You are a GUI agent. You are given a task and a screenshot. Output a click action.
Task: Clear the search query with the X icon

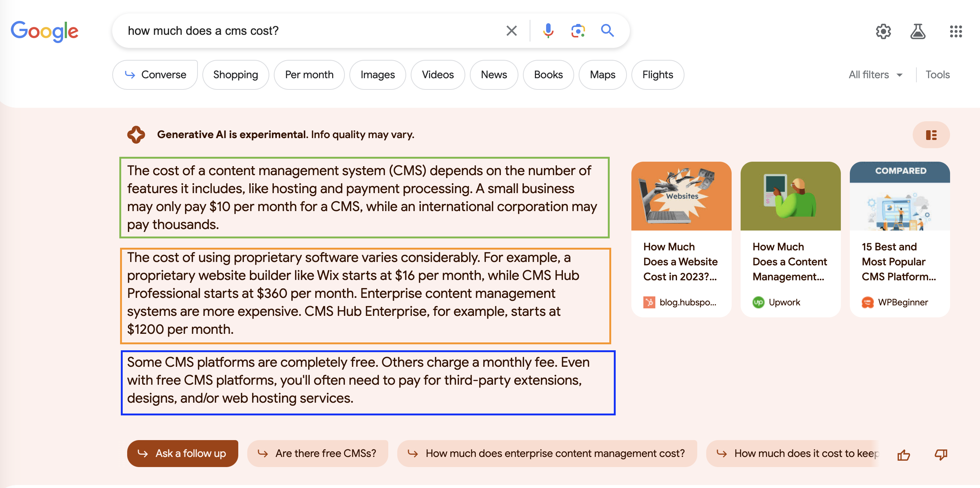[x=511, y=31]
